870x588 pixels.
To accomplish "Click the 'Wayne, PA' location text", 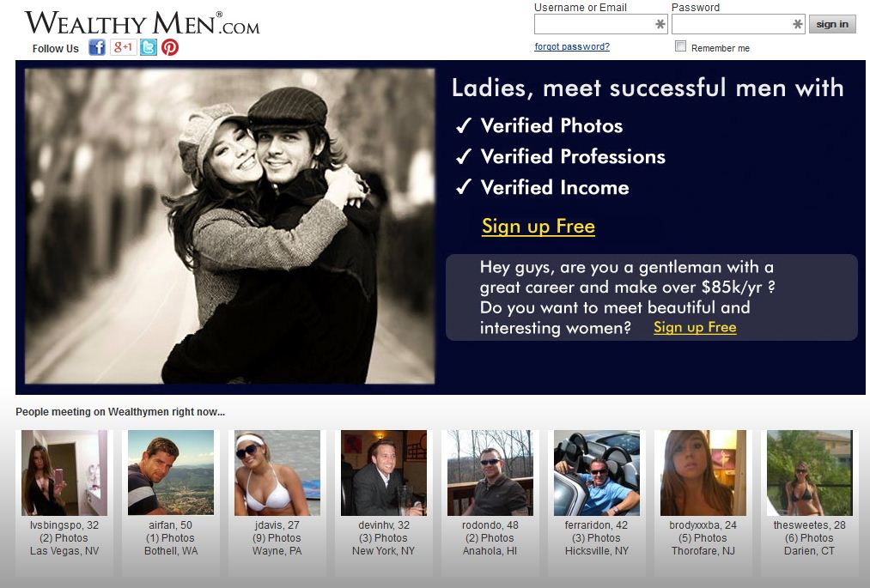I will click(x=277, y=551).
